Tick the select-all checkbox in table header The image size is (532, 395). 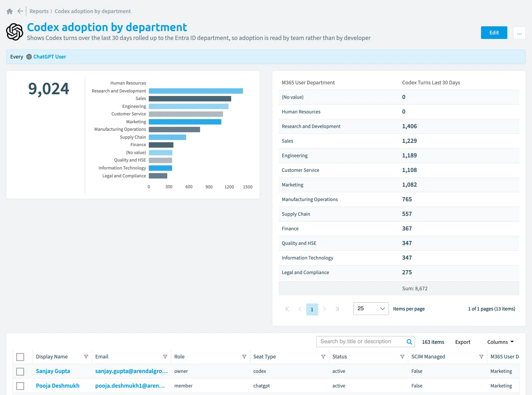(20, 357)
